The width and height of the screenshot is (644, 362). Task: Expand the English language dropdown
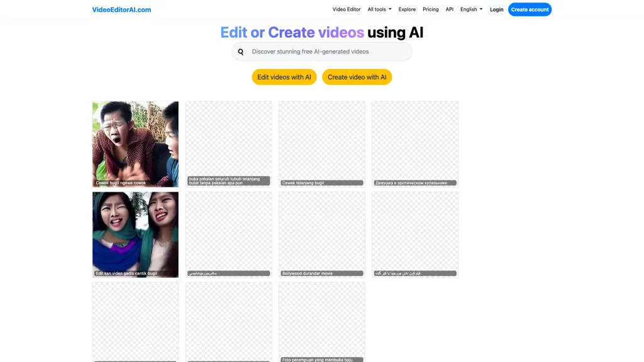point(471,9)
